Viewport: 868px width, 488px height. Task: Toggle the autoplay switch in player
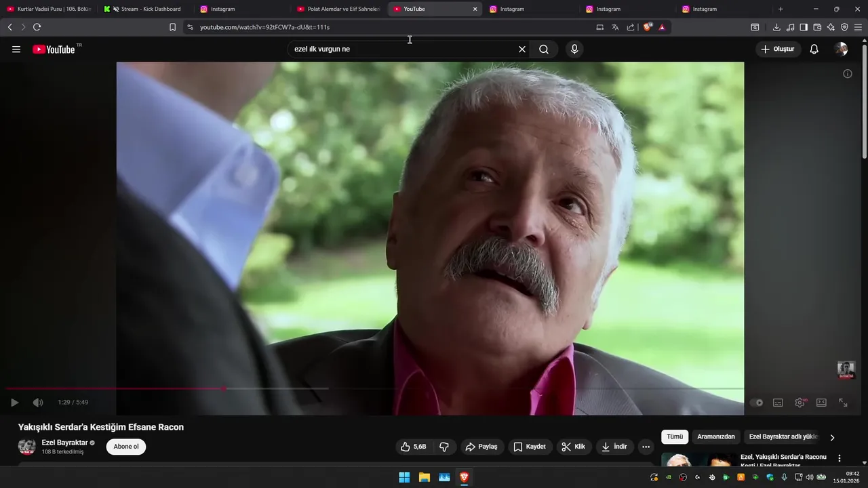757,403
